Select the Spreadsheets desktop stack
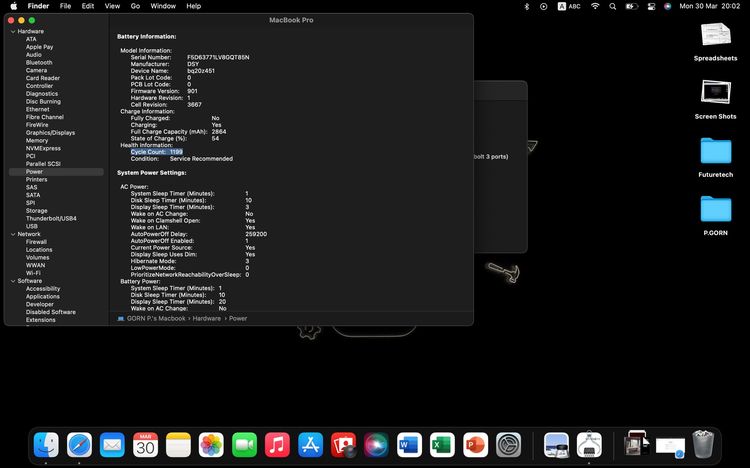 point(716,42)
